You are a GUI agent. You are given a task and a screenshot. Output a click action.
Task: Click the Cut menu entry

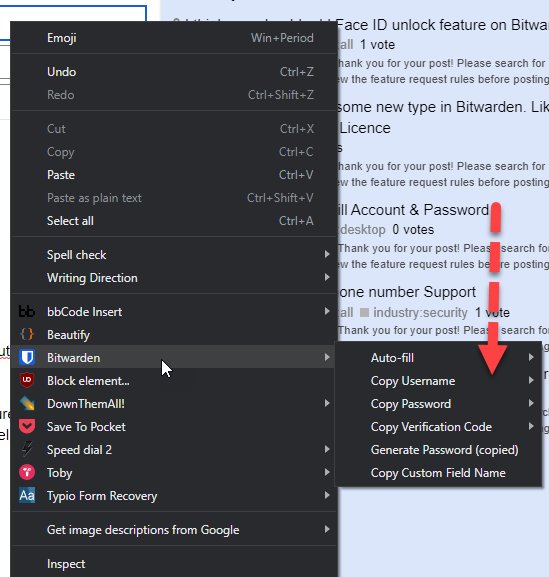(x=174, y=129)
